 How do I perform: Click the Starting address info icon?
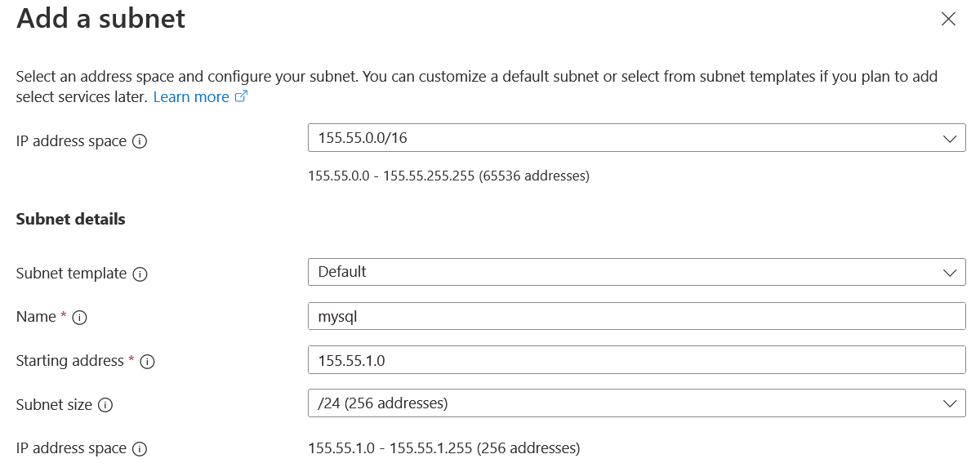point(147,361)
